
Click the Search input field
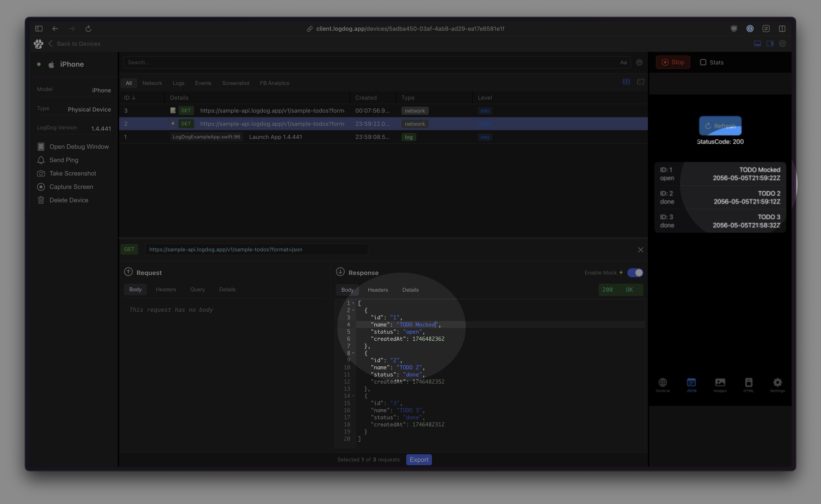click(x=377, y=62)
